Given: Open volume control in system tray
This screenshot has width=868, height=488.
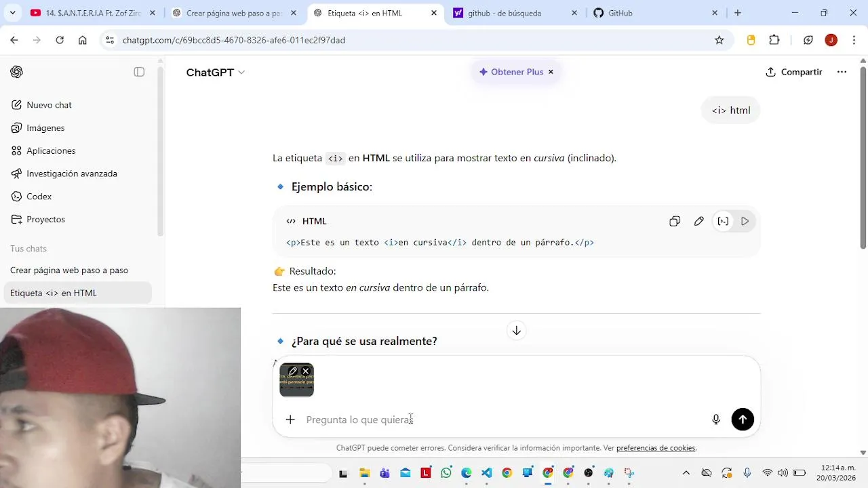Looking at the screenshot, I should click(783, 473).
